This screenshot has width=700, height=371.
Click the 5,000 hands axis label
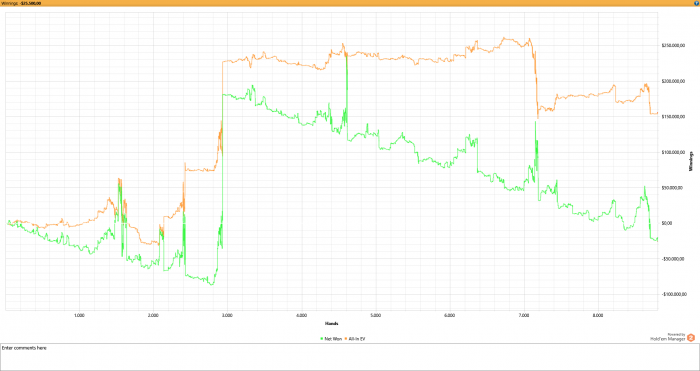pyautogui.click(x=375, y=315)
